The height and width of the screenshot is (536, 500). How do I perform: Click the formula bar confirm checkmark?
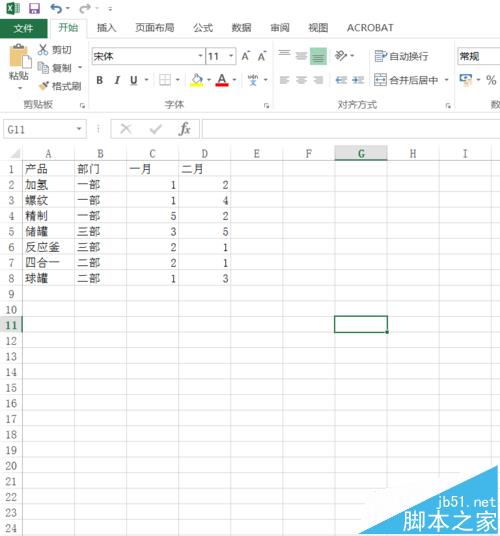tap(156, 129)
